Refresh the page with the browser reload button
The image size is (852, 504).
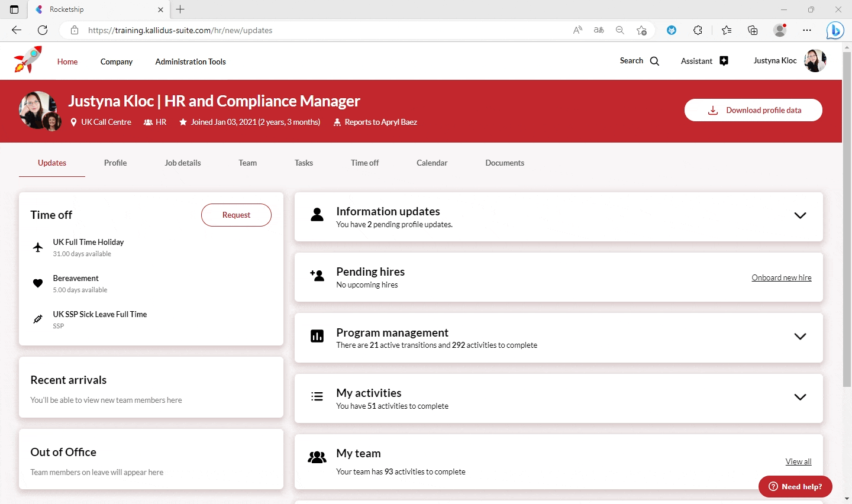point(43,30)
